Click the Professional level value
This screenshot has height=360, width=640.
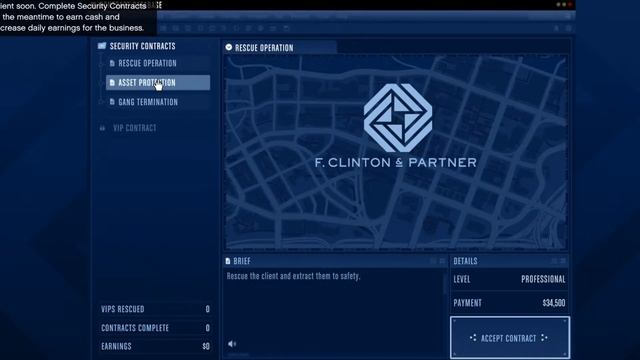(x=543, y=279)
